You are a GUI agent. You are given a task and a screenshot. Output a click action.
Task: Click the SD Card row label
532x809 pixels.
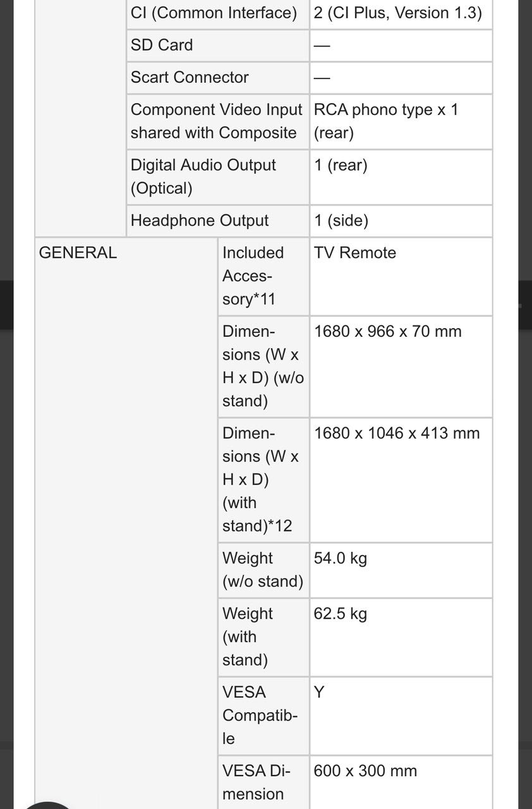[162, 45]
